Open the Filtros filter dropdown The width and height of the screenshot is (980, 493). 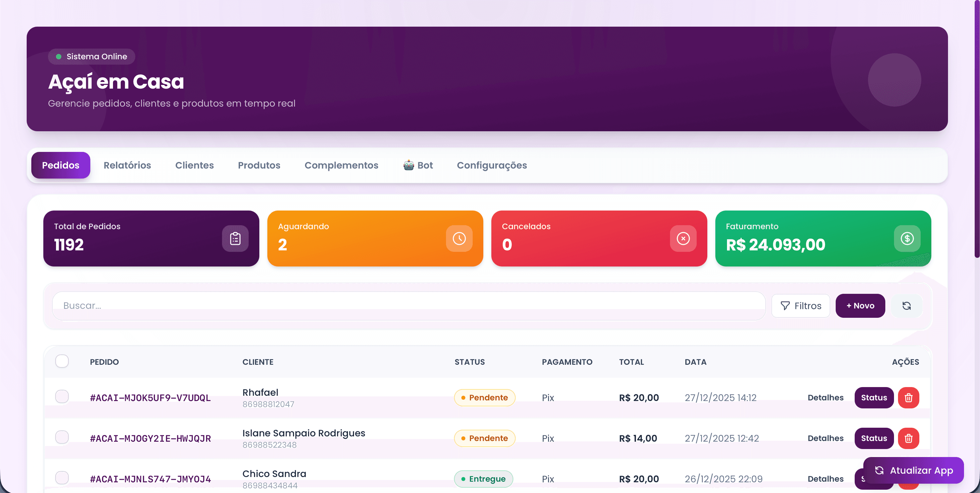(x=800, y=305)
